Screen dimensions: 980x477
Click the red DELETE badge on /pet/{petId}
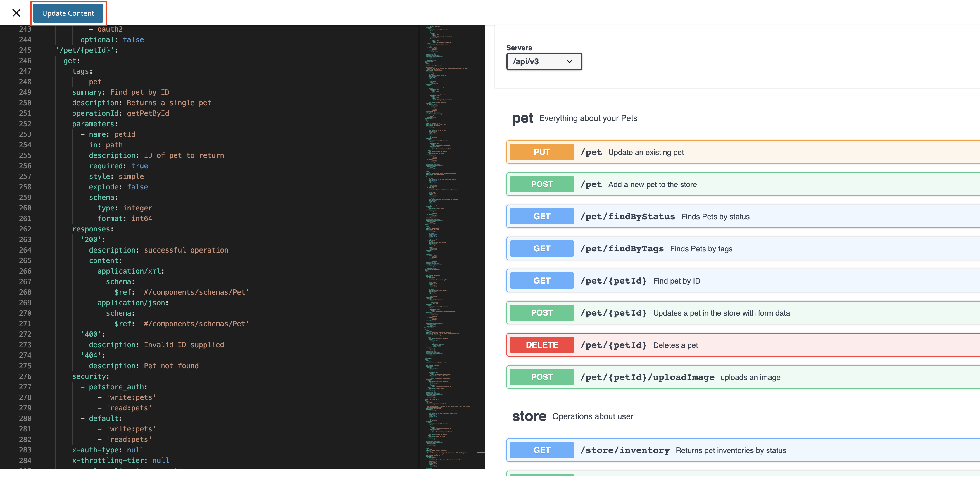coord(541,345)
